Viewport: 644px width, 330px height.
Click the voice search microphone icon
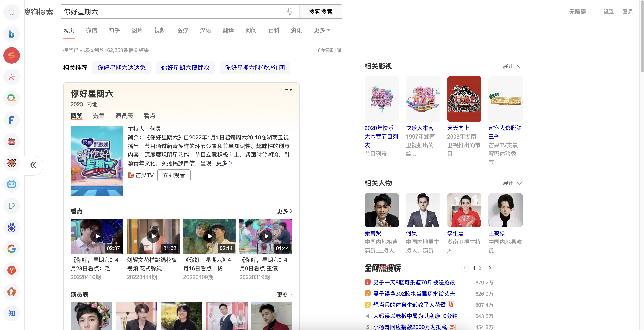pyautogui.click(x=290, y=11)
